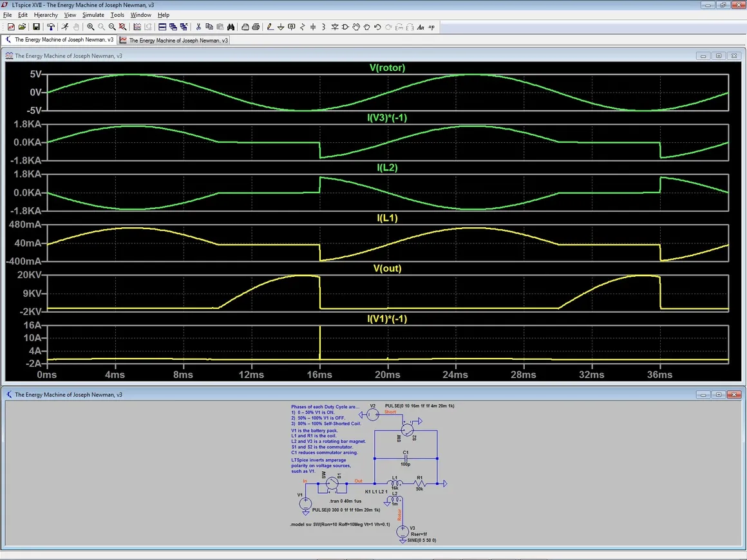Open the Simulate menu
The height and width of the screenshot is (560, 747).
point(93,15)
